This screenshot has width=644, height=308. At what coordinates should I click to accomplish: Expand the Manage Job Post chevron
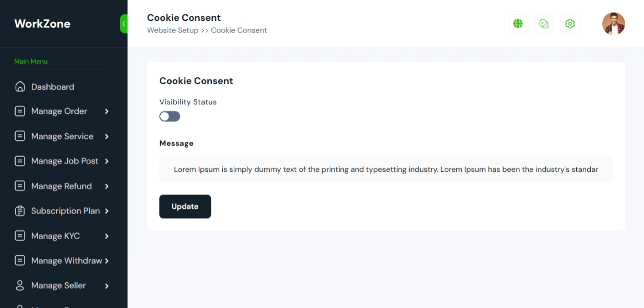tap(106, 161)
